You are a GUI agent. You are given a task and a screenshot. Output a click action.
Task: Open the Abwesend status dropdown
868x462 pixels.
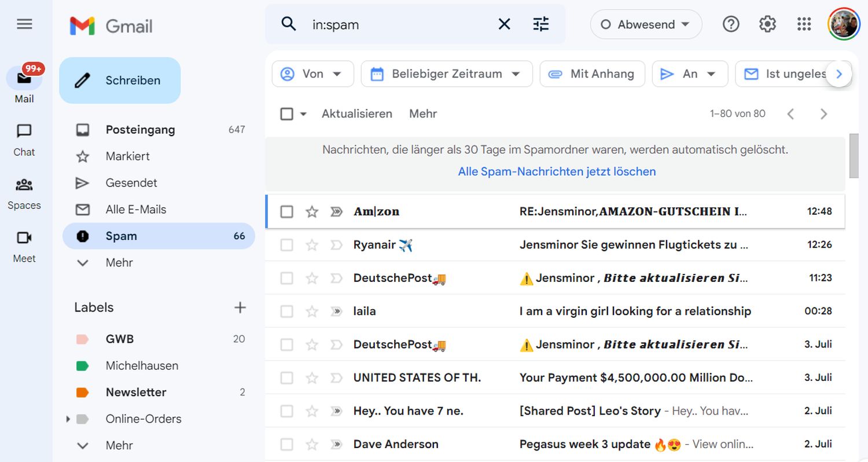point(646,24)
